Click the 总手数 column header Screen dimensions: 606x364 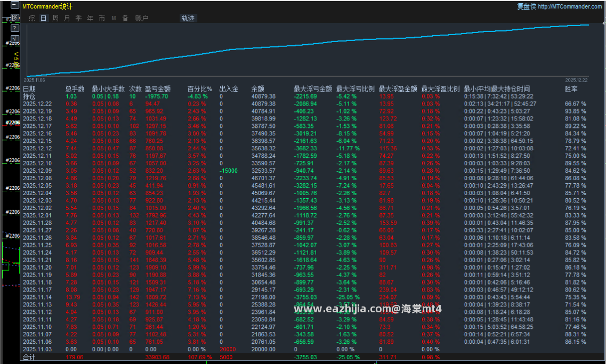click(75, 89)
